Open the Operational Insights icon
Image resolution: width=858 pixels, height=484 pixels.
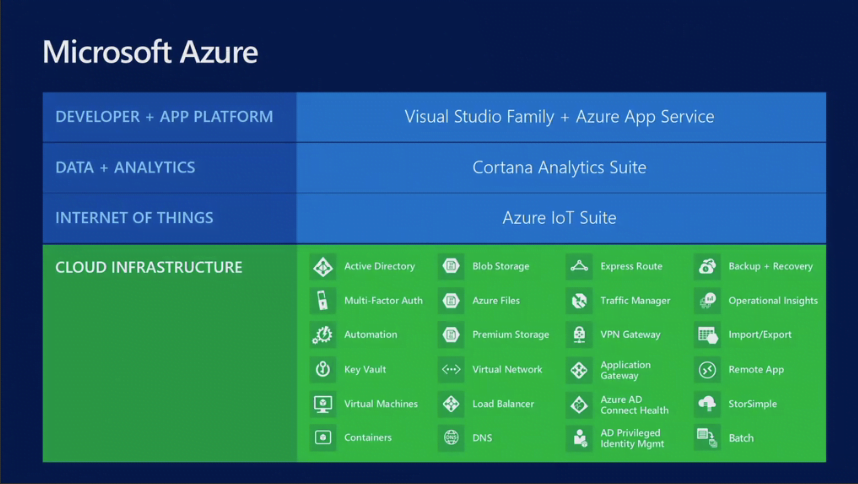point(707,301)
